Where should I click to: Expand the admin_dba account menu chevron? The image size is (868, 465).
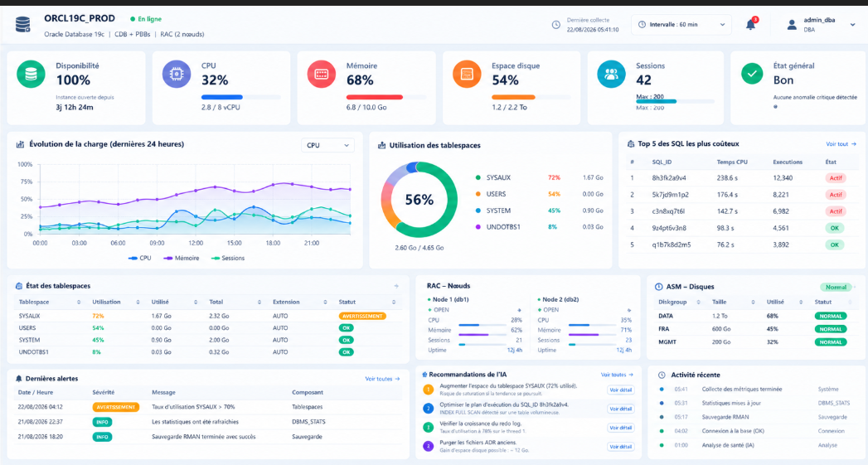(x=852, y=24)
